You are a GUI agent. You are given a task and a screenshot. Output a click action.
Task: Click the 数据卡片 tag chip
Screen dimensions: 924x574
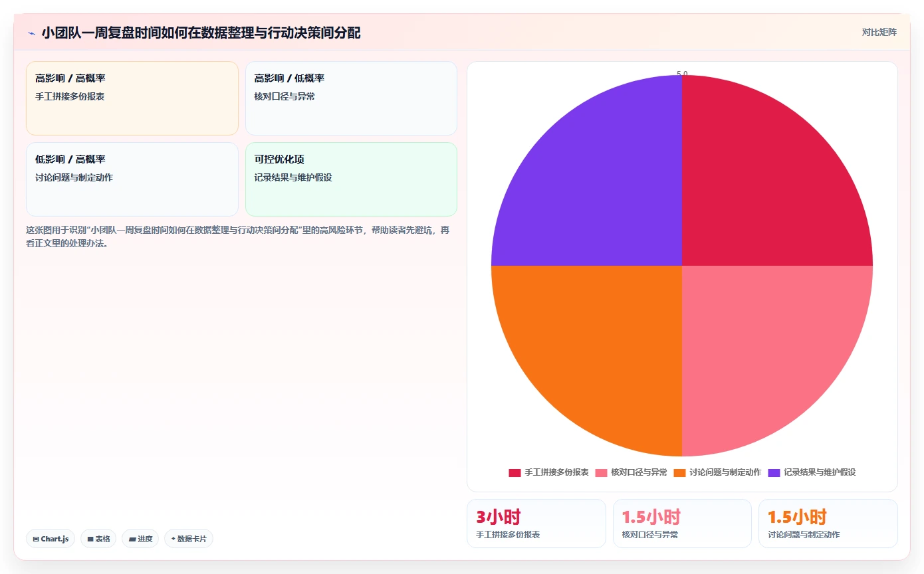click(x=189, y=539)
